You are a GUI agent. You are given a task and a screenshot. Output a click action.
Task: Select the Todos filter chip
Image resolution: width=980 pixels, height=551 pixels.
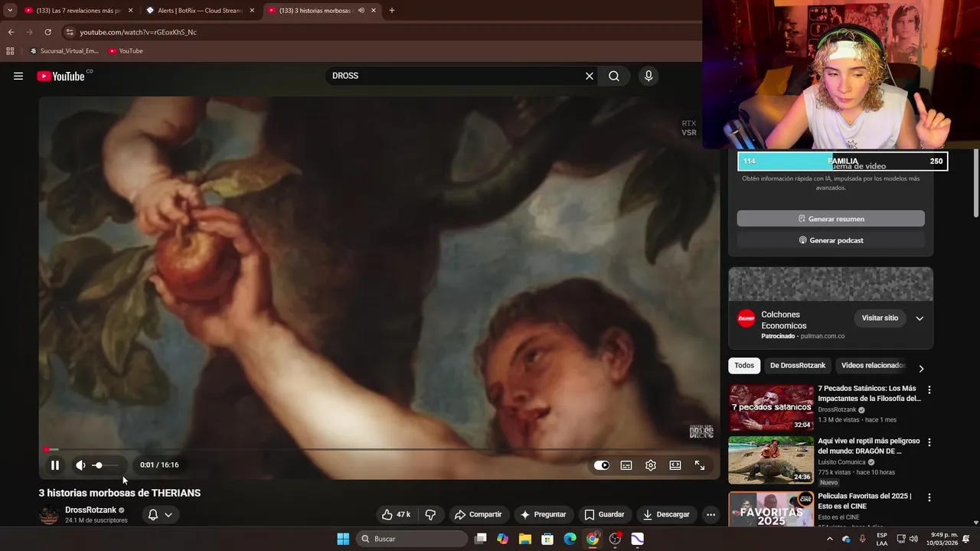tap(744, 366)
